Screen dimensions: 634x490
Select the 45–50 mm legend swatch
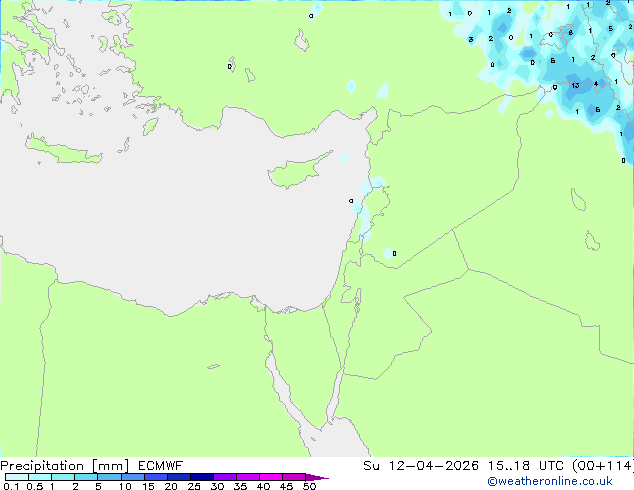click(x=294, y=477)
